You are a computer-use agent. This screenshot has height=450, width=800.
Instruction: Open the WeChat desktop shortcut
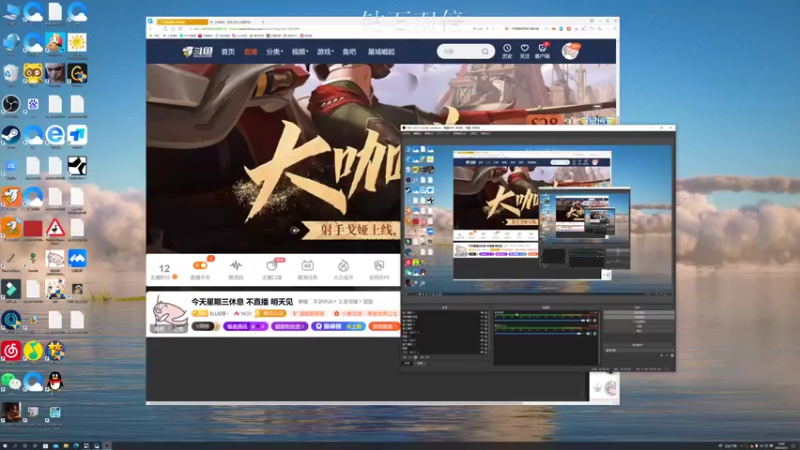11,381
